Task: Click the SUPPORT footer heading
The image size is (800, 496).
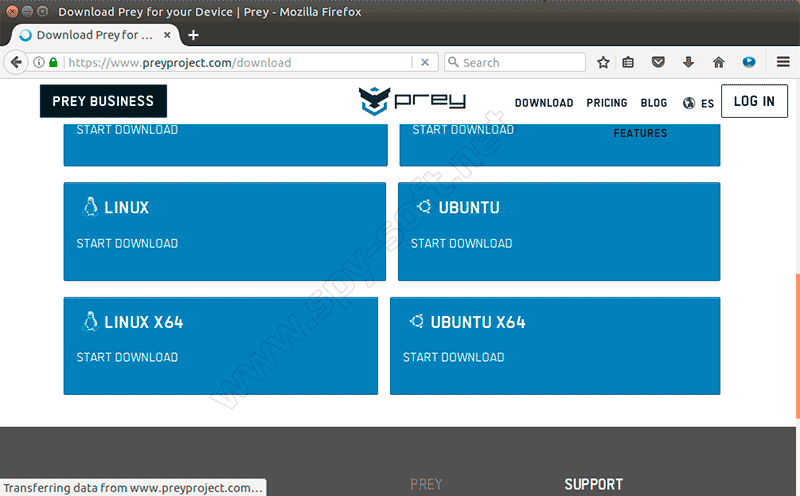Action: 593,484
